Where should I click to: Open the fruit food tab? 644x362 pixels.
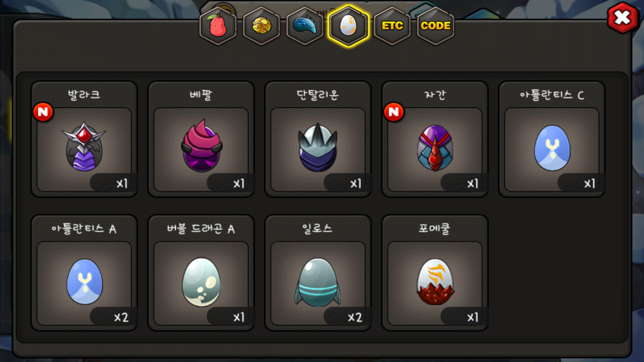[218, 26]
